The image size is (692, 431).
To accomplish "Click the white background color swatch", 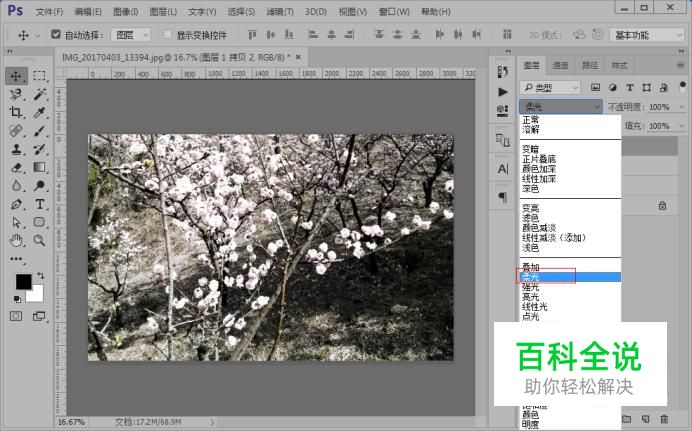I will 37,294.
